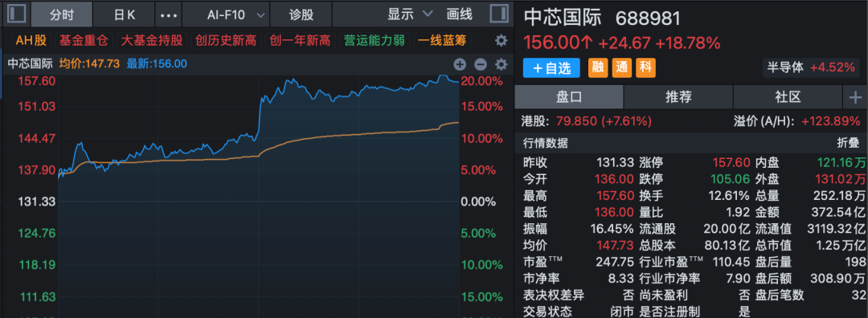The width and height of the screenshot is (868, 318).
Task: Click the 大基金持股 tag
Action: (x=151, y=40)
